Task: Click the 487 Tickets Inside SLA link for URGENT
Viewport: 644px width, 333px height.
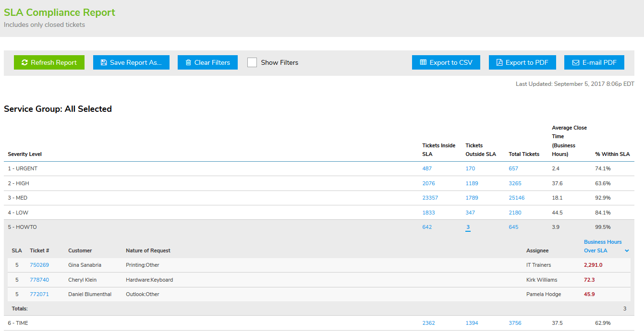Action: 427,168
